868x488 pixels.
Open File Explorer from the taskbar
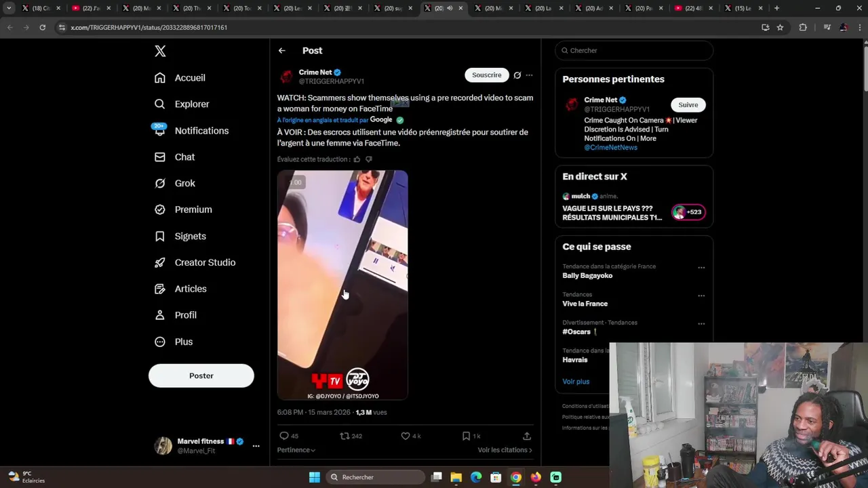click(456, 477)
